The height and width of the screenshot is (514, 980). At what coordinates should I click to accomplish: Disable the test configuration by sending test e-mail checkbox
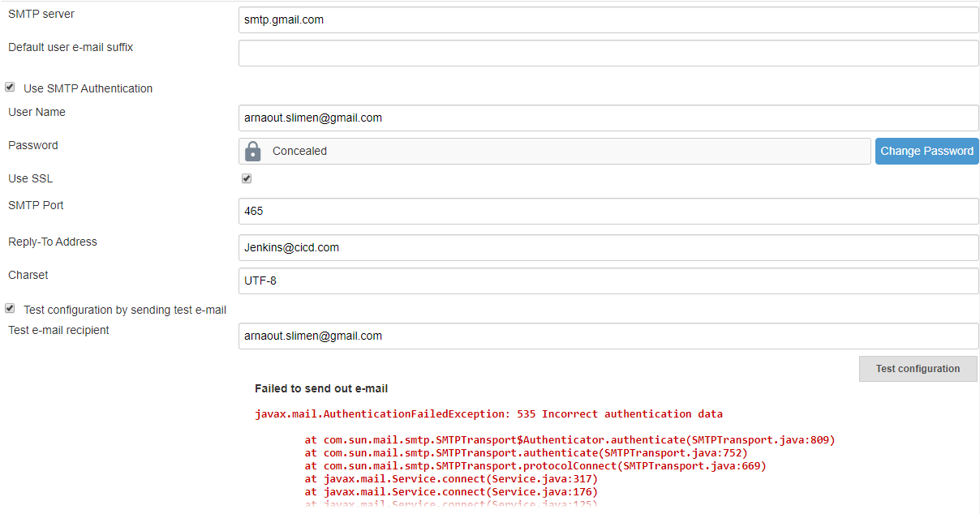[x=10, y=309]
